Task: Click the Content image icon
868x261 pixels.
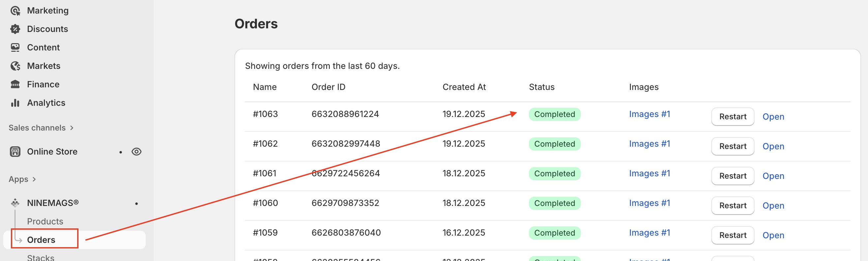Action: [15, 47]
